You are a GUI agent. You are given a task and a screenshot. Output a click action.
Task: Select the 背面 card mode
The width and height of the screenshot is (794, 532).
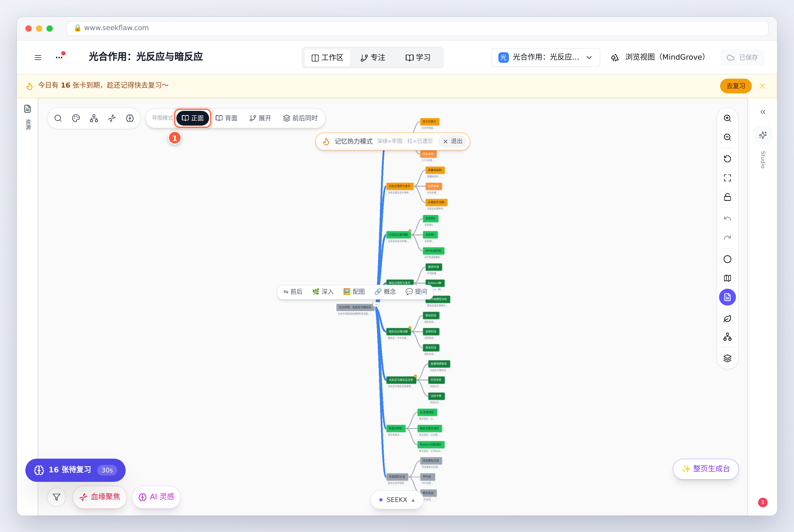point(226,118)
